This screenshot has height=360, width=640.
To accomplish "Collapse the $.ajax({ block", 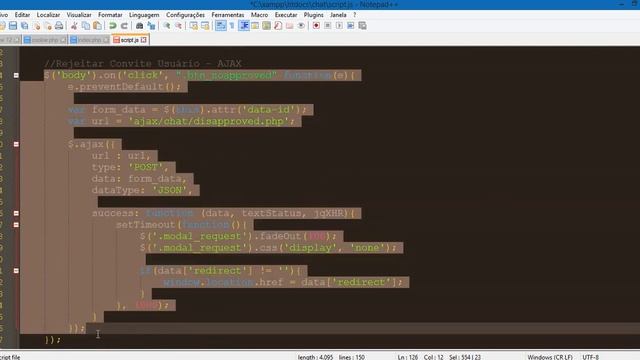I will [16, 144].
